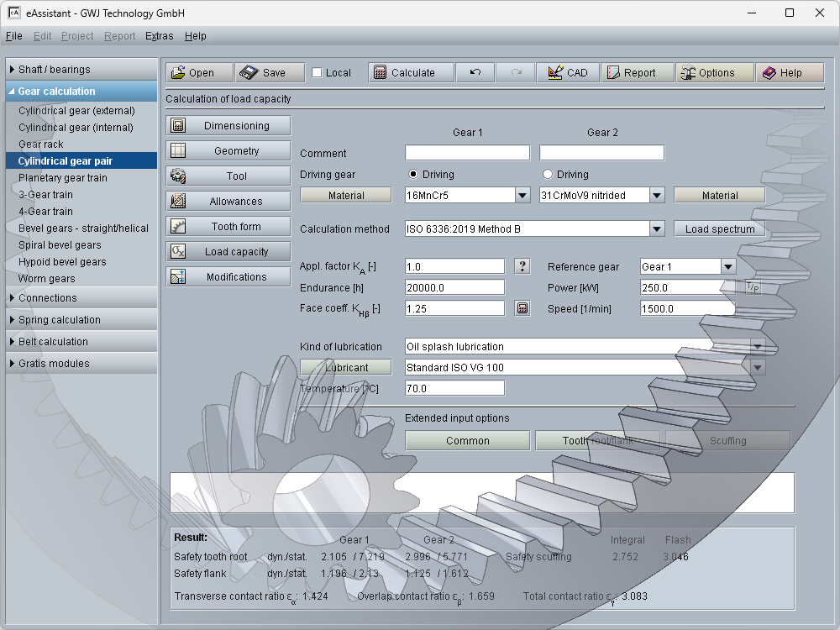Select Driving radio for Gear 1
The image size is (840, 630).
[x=413, y=175]
